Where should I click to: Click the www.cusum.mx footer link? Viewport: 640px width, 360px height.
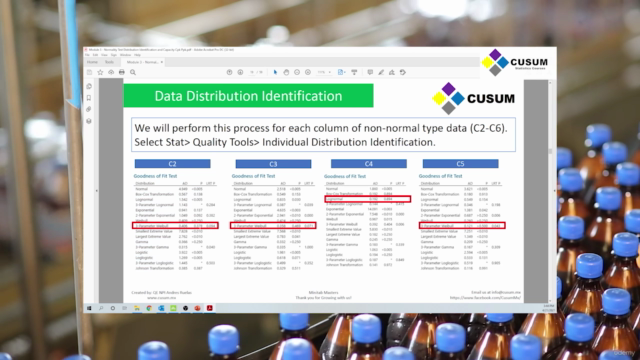click(x=161, y=298)
